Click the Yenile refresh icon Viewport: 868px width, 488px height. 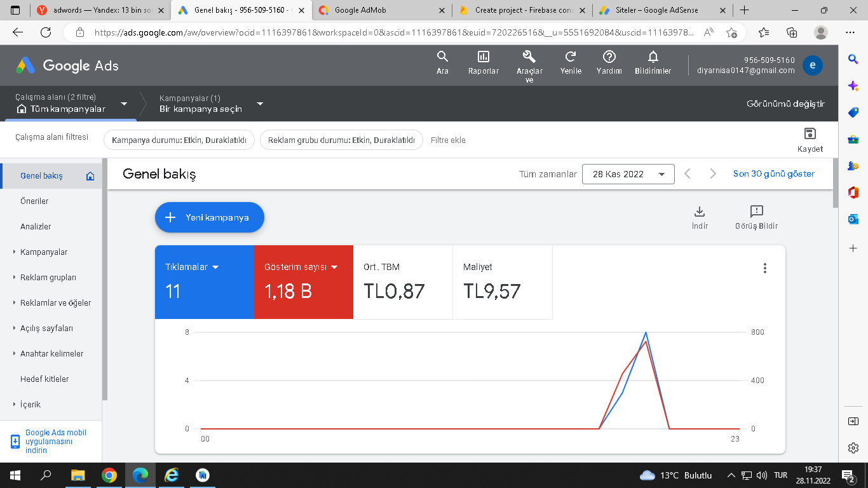point(571,57)
